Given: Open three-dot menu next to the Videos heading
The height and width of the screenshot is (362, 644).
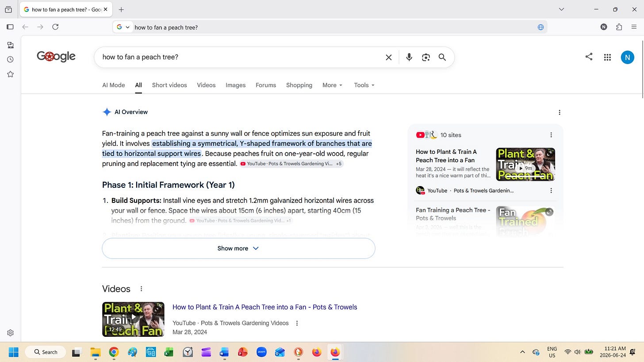Looking at the screenshot, I should (x=142, y=289).
